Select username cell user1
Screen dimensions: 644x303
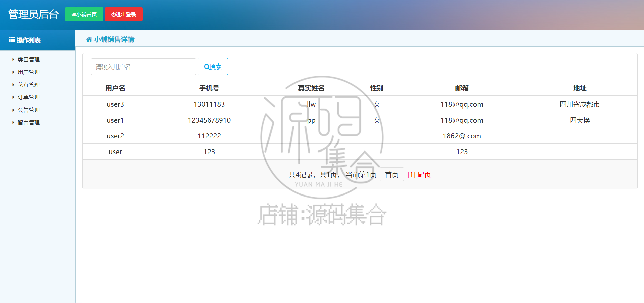(115, 120)
